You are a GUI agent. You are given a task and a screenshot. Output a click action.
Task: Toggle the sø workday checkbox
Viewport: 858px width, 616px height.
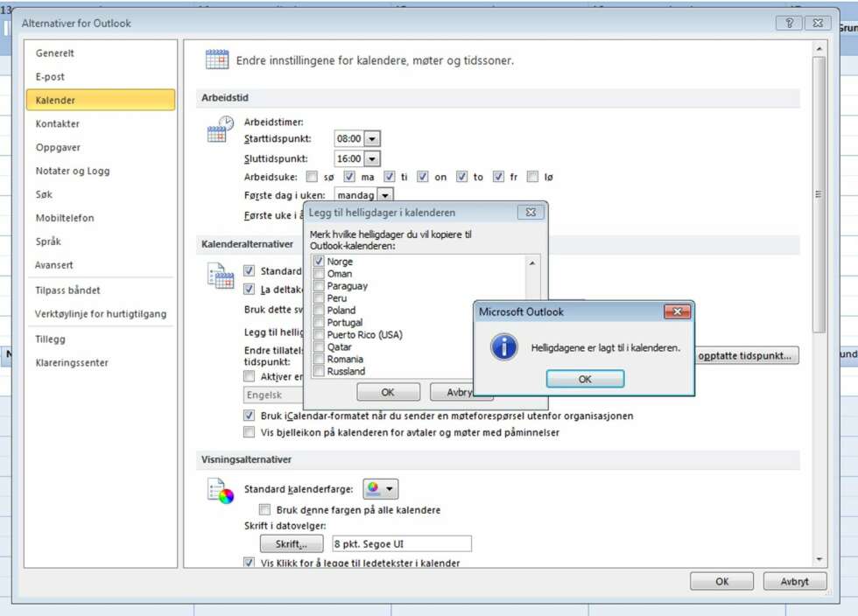(x=312, y=176)
